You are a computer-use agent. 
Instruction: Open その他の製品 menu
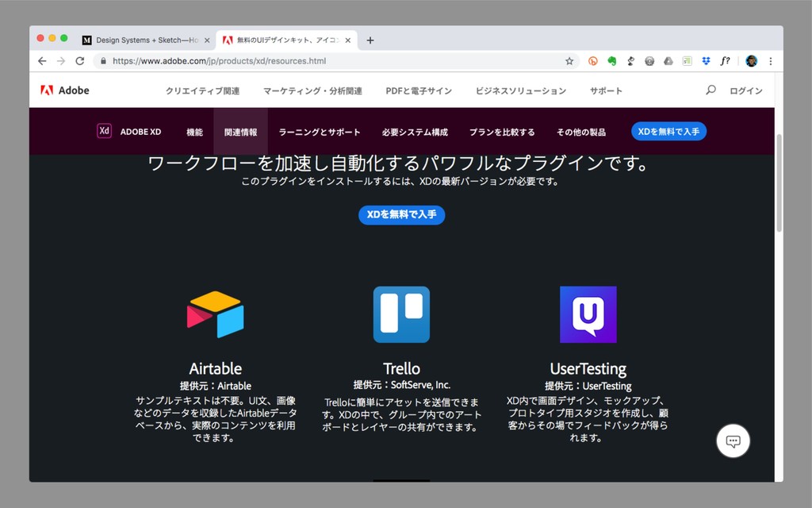pyautogui.click(x=581, y=133)
